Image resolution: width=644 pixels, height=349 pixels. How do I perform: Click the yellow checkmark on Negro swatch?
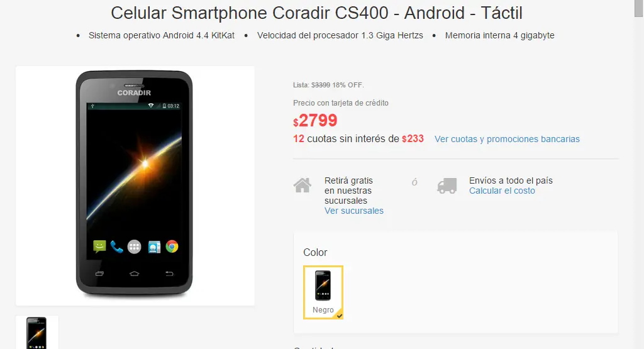[x=339, y=316]
